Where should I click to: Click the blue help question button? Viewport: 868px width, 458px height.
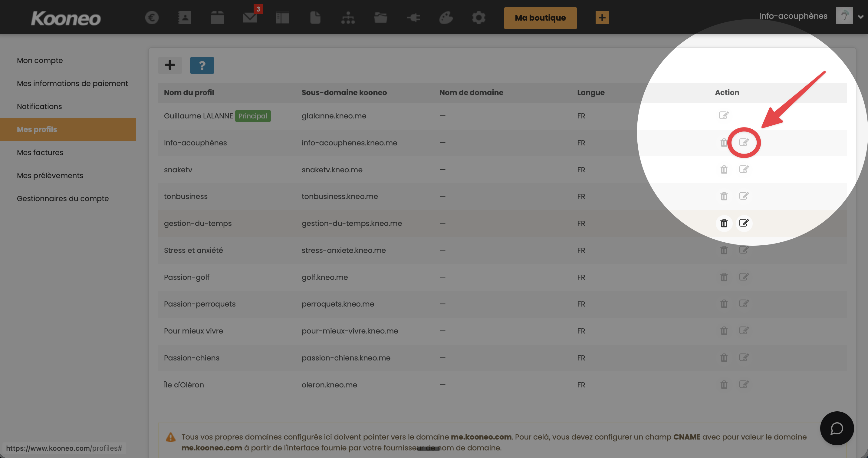click(x=202, y=65)
